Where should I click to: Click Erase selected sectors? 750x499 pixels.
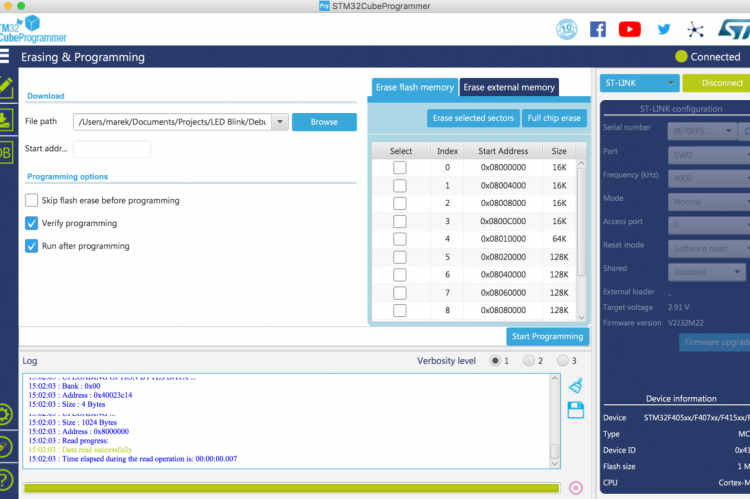pyautogui.click(x=473, y=118)
